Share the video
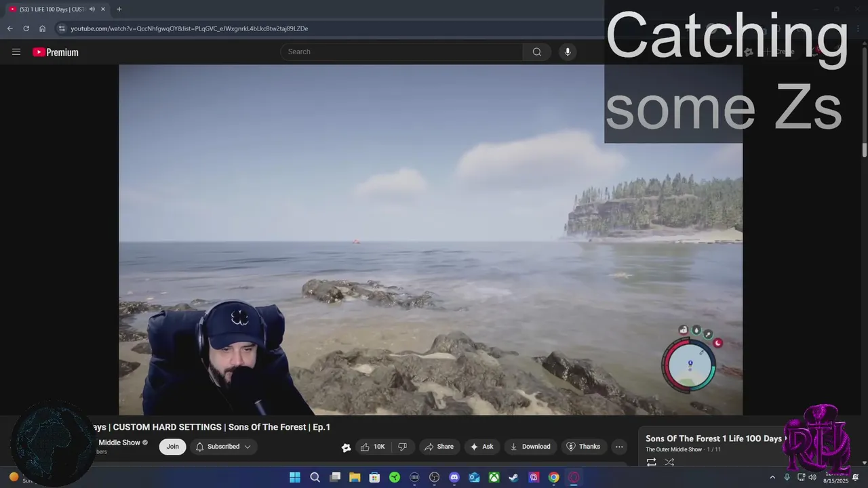 tap(439, 447)
